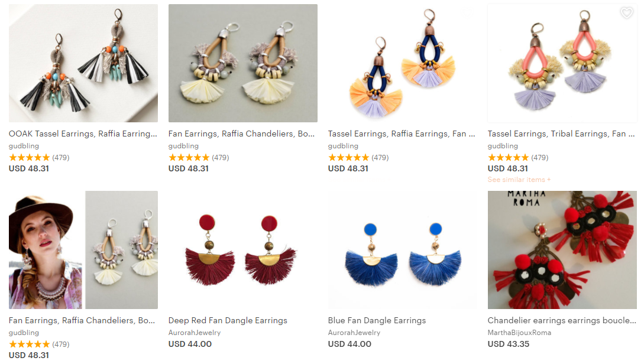The image size is (644, 364).
Task: Open the Martha Roma chandelier earrings photo
Action: [x=562, y=250]
